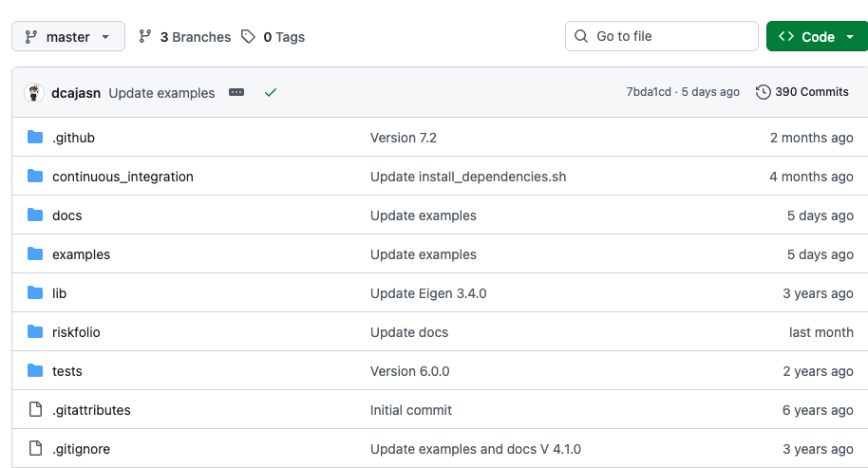Click the Go to file search field
Image resolution: width=868 pixels, height=468 pixels.
point(662,36)
